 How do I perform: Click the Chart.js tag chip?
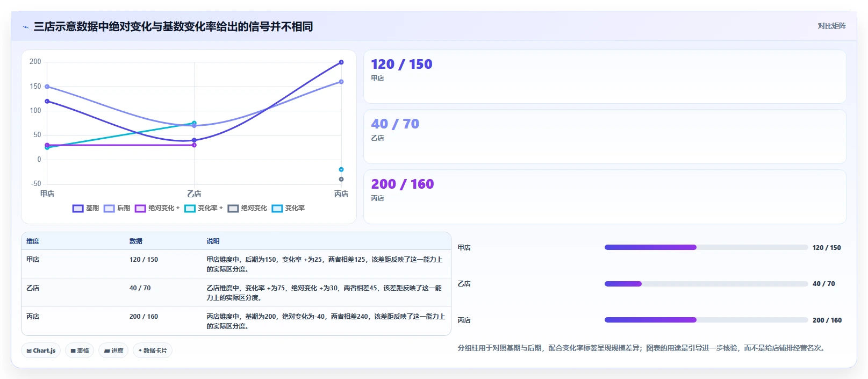tap(41, 351)
